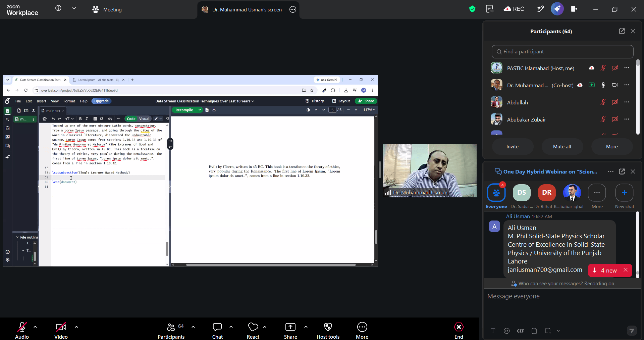Attach a file in chat

coord(534,331)
